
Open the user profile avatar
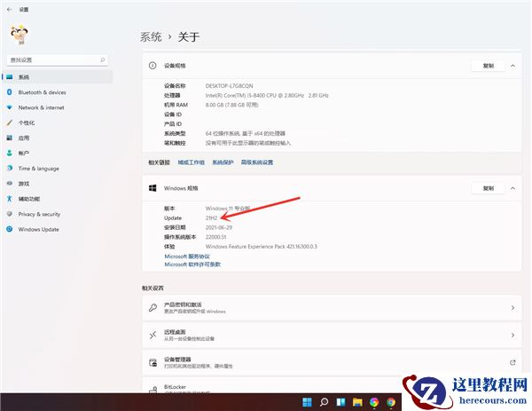click(20, 35)
